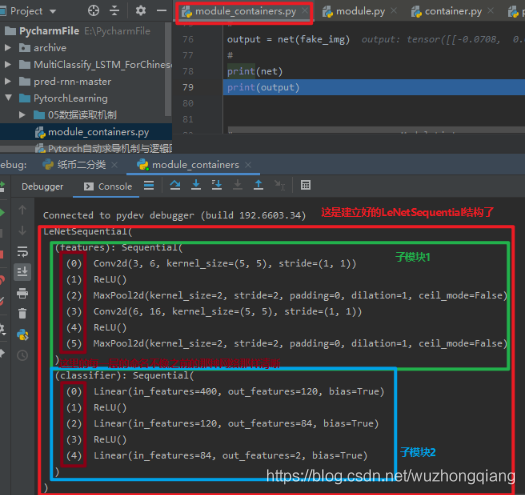Close the 纸币二分类 debug session tab
Screen dimensions: 525x495
(x=115, y=165)
